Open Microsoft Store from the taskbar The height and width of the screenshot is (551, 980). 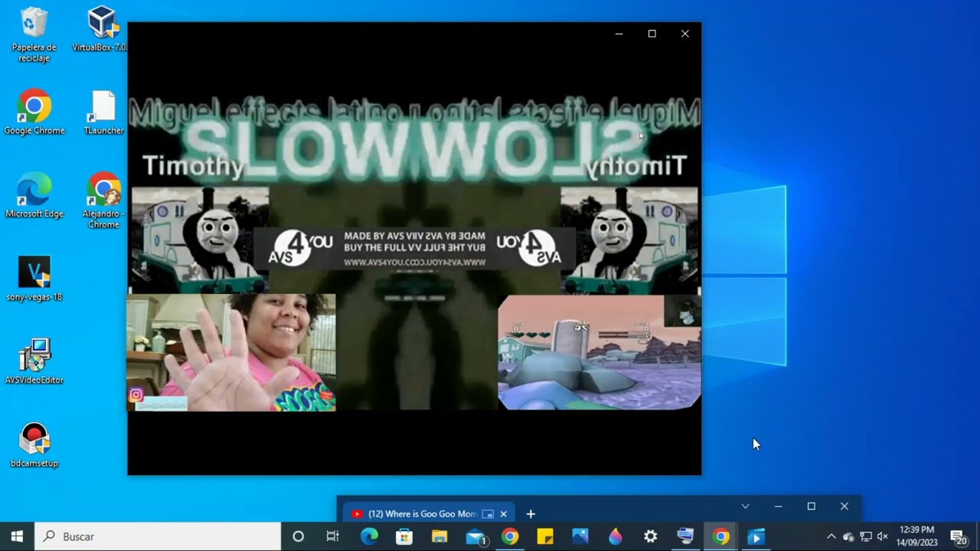click(404, 536)
